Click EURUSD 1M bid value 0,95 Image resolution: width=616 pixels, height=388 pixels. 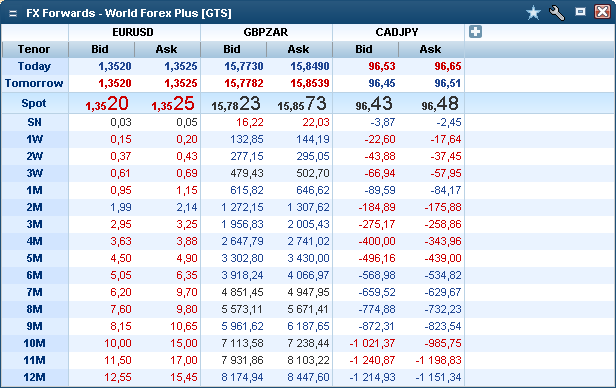click(x=121, y=190)
